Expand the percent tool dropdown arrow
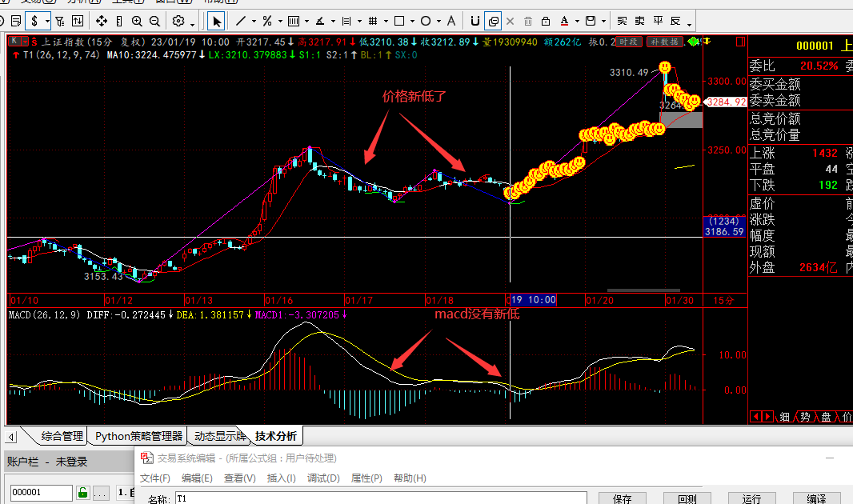This screenshot has width=853, height=504. pyautogui.click(x=280, y=22)
